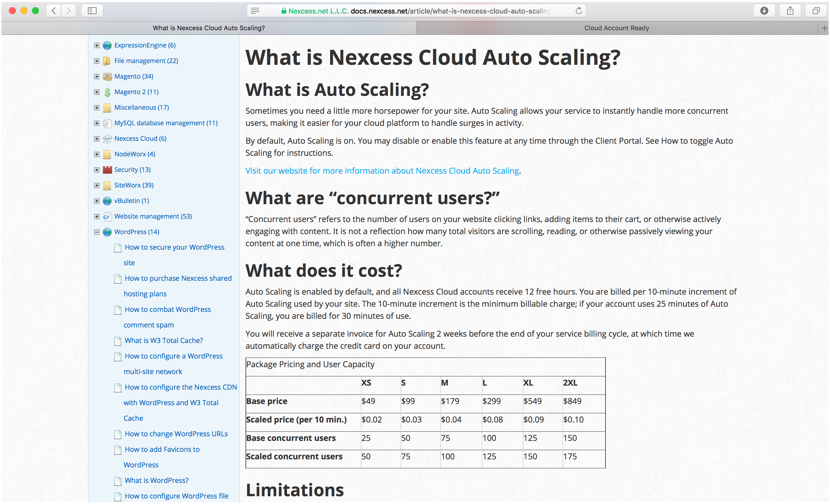Expand the Website management tree node

97,217
